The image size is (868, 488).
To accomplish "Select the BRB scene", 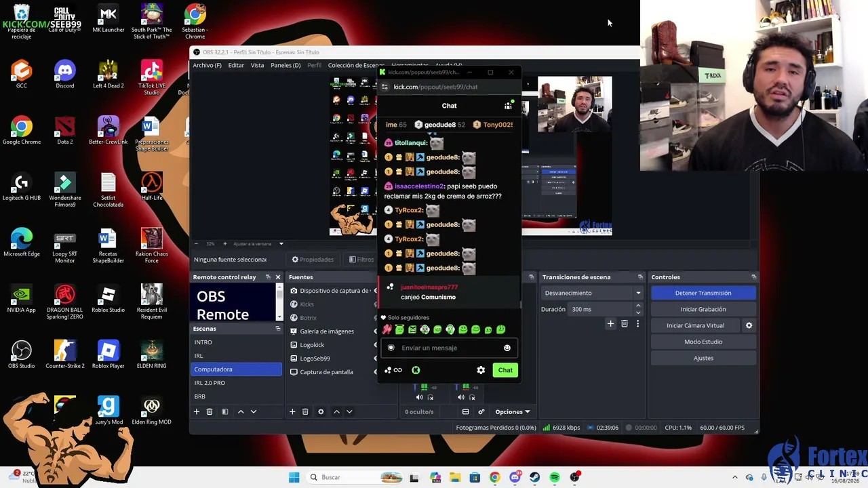I will (x=237, y=396).
